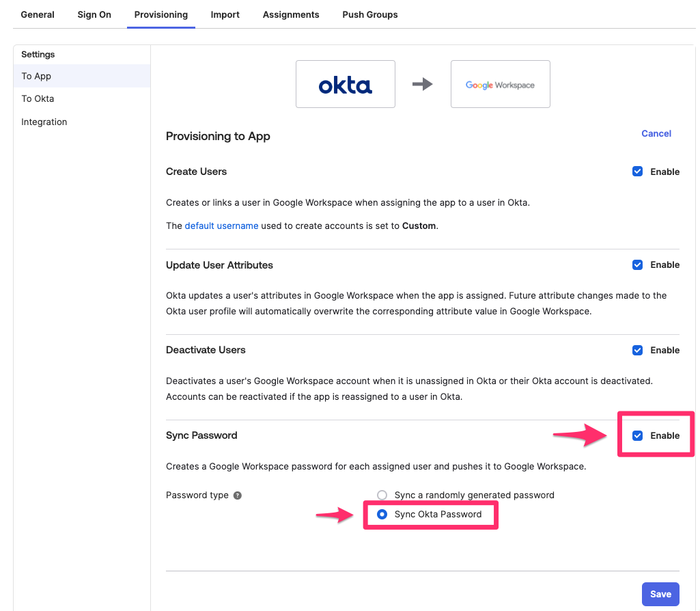Uncheck Enable for Update User Attributes
Viewport: 700px width, 611px height.
tap(637, 264)
